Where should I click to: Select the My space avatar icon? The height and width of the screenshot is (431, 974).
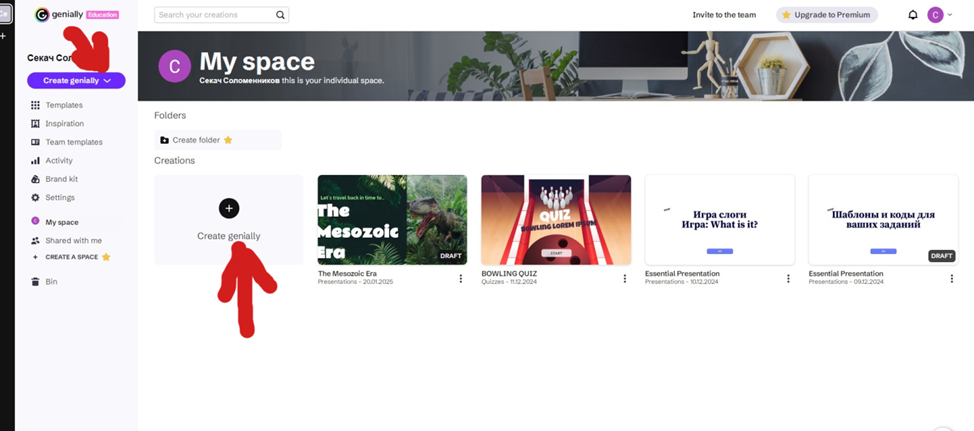pos(35,221)
